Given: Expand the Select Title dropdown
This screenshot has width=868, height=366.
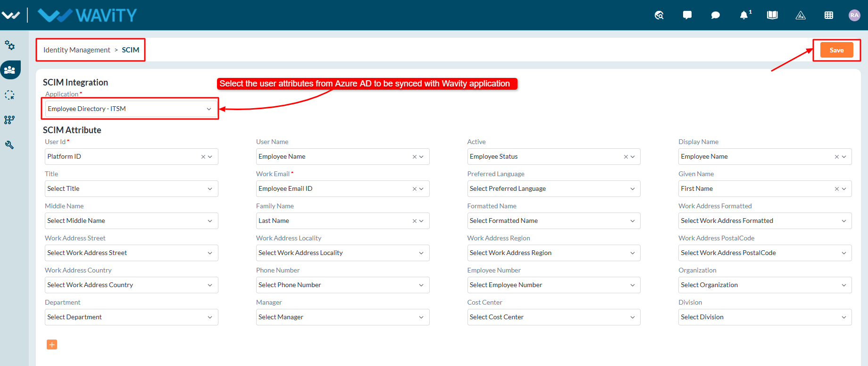Looking at the screenshot, I should [132, 189].
